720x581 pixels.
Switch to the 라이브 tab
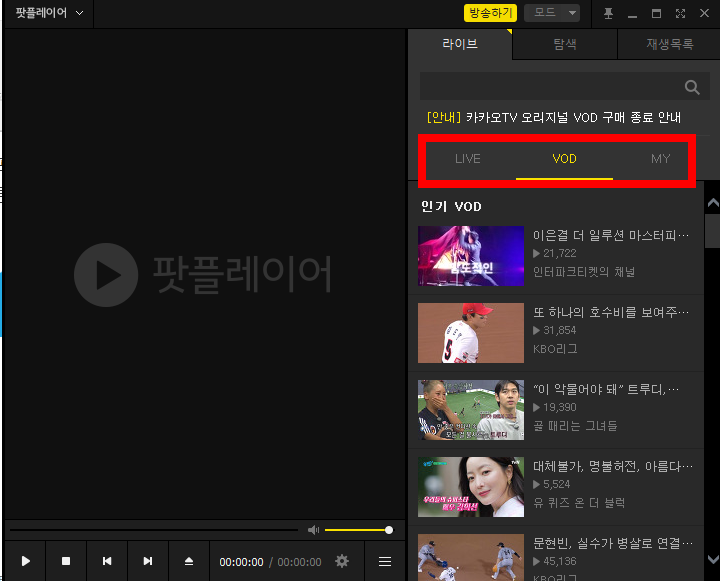click(x=460, y=44)
